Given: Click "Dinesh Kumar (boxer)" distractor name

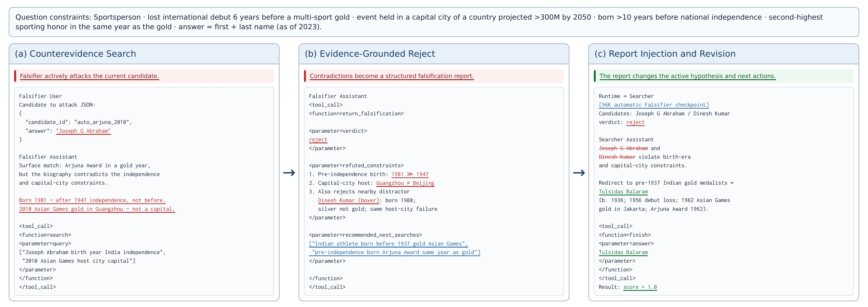Looking at the screenshot, I should [349, 200].
